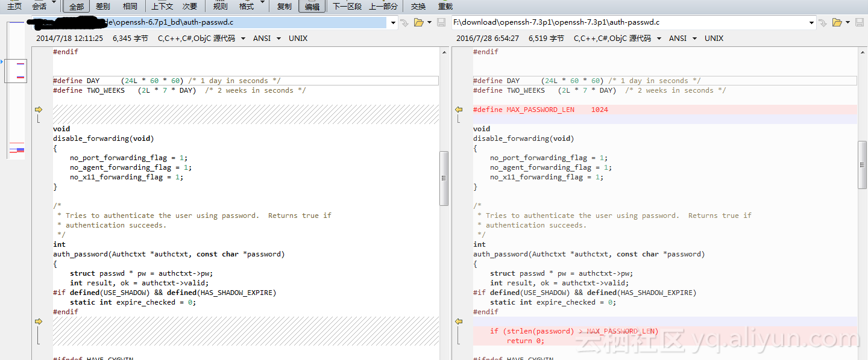Click the 复制 copy button
The height and width of the screenshot is (360, 868).
pos(284,6)
